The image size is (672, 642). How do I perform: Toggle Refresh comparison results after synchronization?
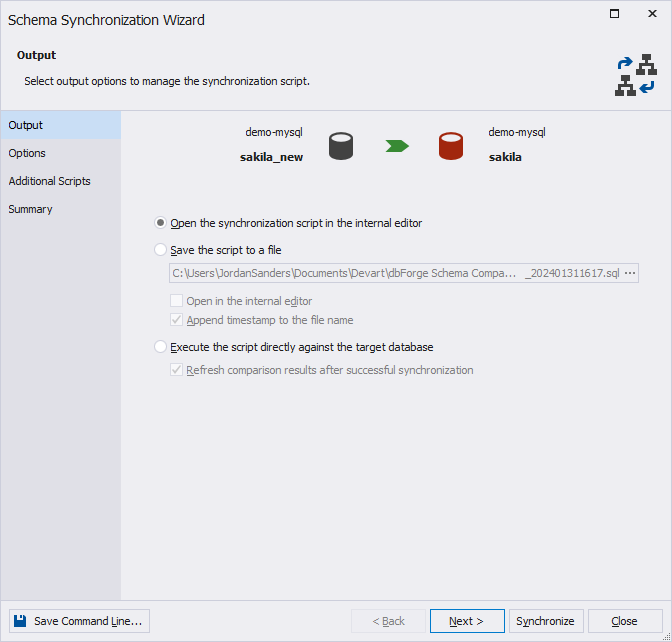coord(177,370)
